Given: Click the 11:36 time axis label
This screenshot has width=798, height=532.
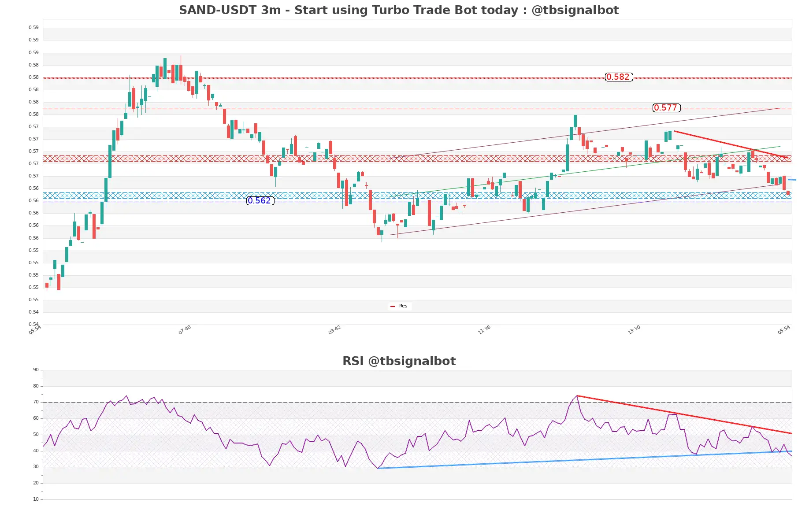Looking at the screenshot, I should [x=484, y=330].
